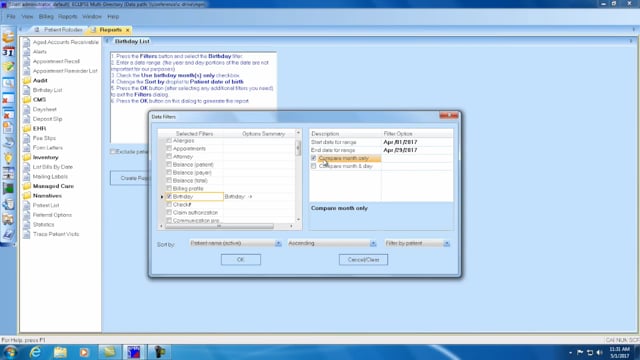Check the Appointments filter checkbox

(x=169, y=149)
